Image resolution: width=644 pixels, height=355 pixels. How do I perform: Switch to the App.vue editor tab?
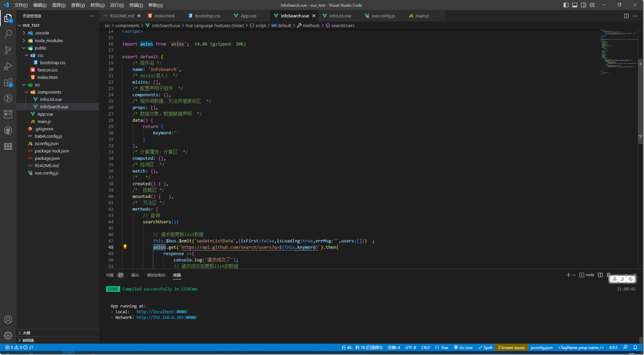[x=249, y=16]
